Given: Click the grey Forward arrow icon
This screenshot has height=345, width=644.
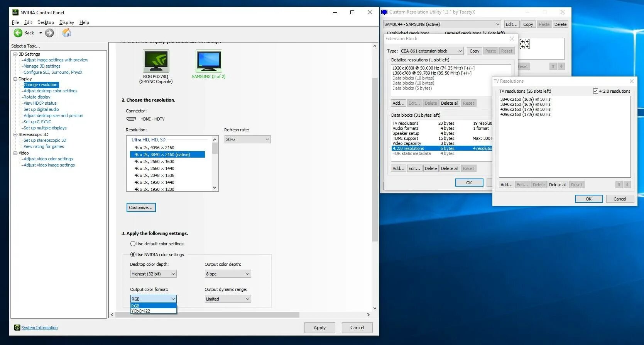Looking at the screenshot, I should coord(49,33).
